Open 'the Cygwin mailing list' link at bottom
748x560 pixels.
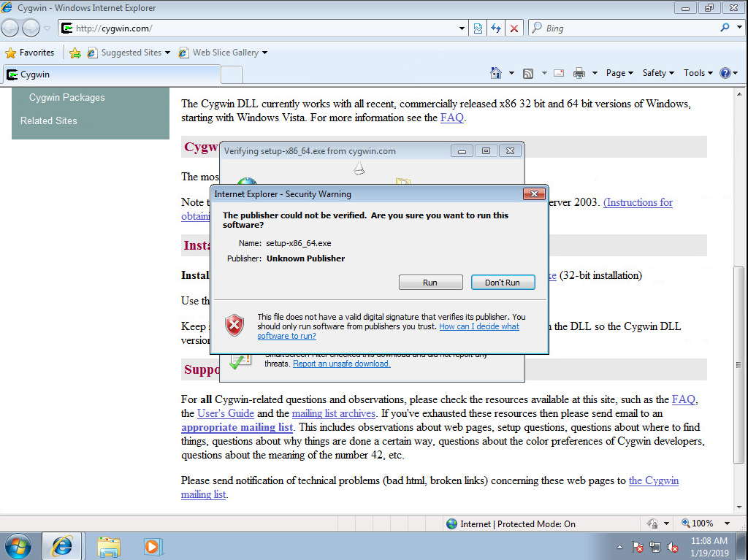tap(654, 480)
